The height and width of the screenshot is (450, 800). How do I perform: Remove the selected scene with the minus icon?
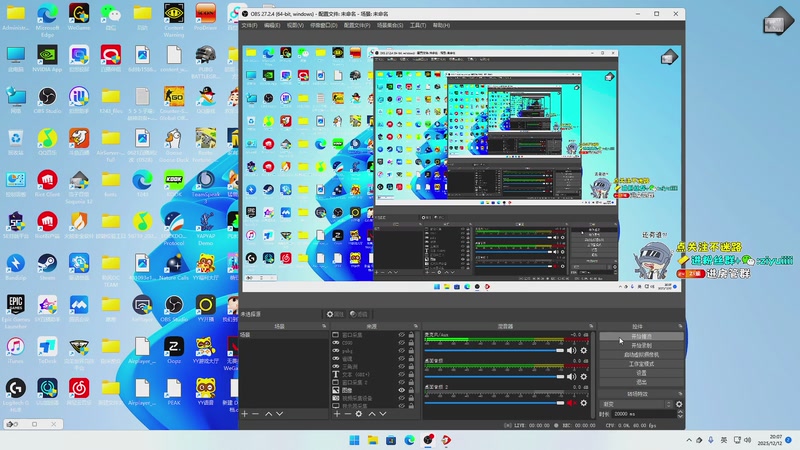coord(256,414)
